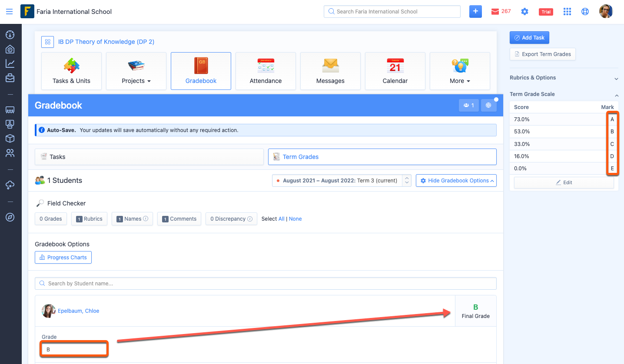Click the students count button in Gradebook header
Screen dimensions: 624x364
coord(468,105)
